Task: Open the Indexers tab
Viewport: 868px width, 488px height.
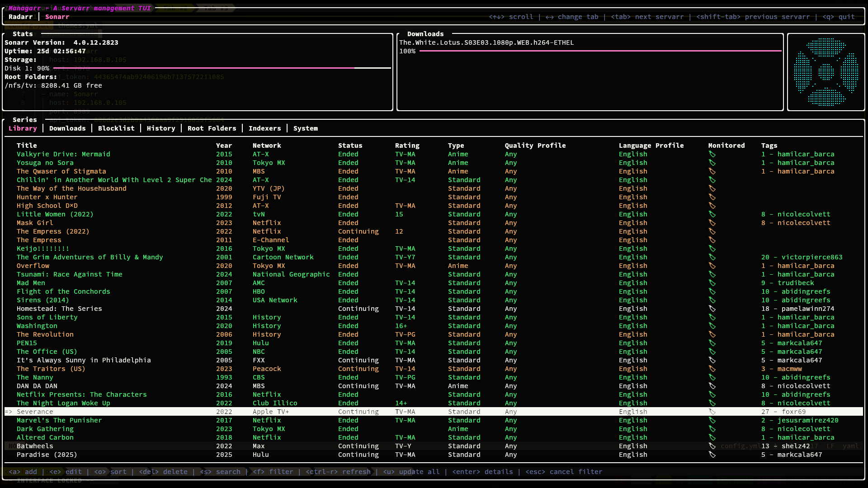Action: pyautogui.click(x=264, y=128)
